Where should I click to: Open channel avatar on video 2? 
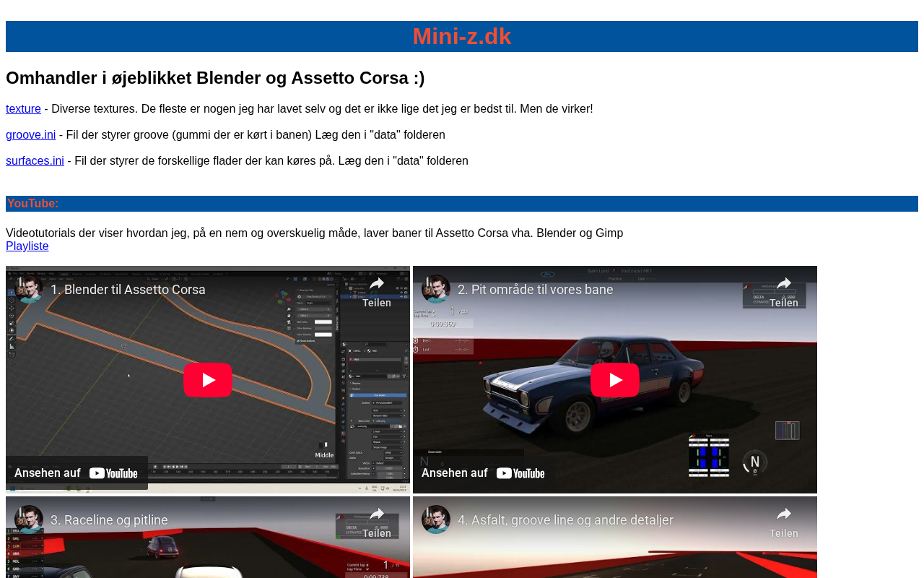tap(436, 289)
